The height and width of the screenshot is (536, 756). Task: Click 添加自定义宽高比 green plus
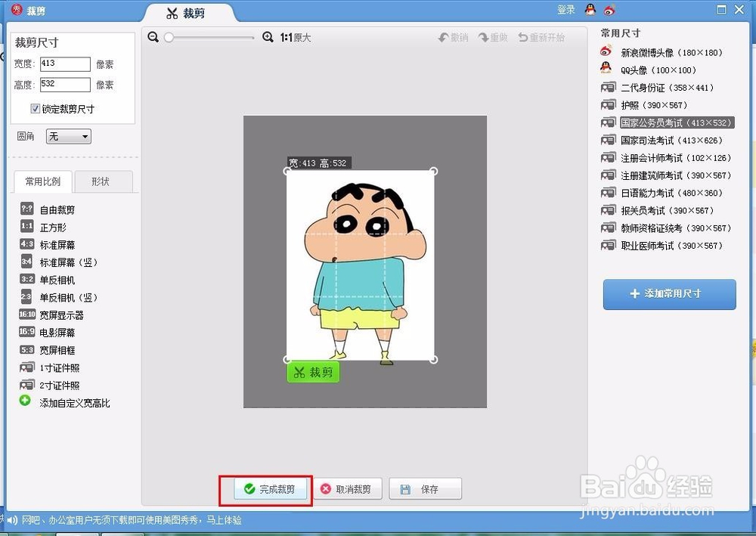25,401
